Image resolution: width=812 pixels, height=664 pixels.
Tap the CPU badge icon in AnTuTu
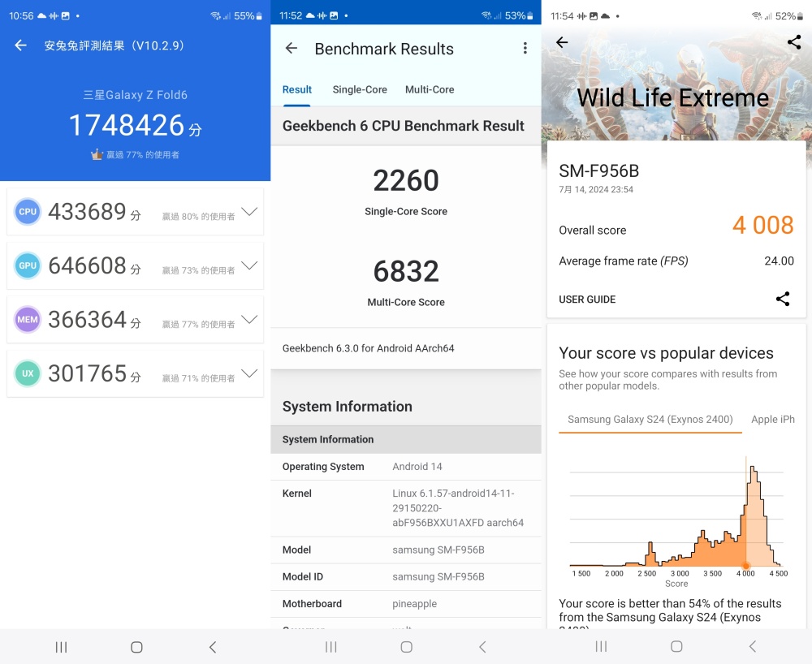(x=28, y=212)
